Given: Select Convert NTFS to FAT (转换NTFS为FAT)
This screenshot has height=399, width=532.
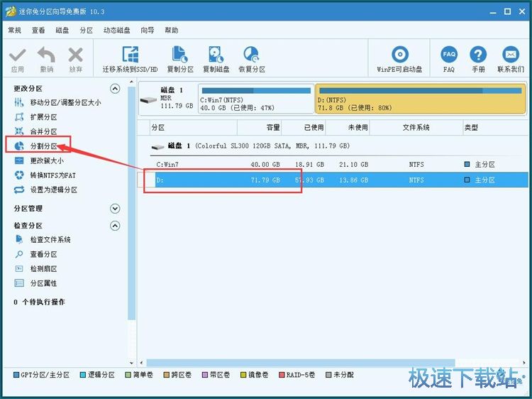Looking at the screenshot, I should tap(53, 175).
